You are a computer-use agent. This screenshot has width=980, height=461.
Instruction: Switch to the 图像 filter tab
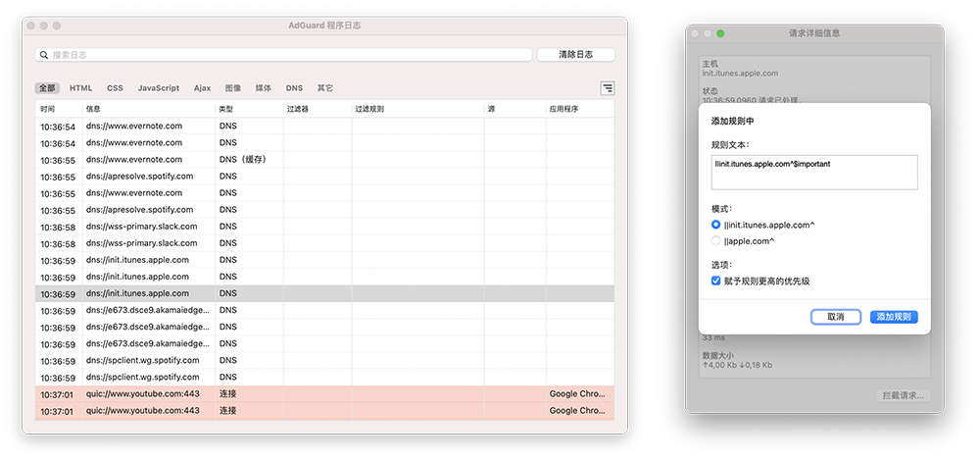tap(233, 88)
